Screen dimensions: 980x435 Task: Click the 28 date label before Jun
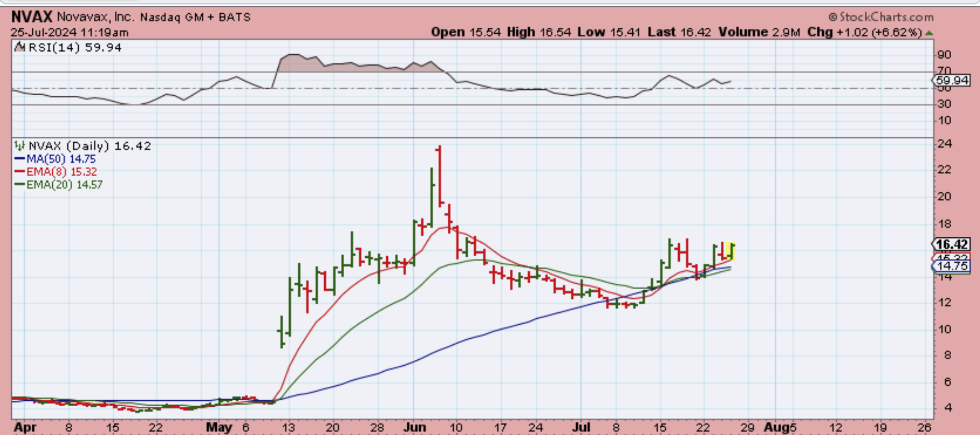377,428
